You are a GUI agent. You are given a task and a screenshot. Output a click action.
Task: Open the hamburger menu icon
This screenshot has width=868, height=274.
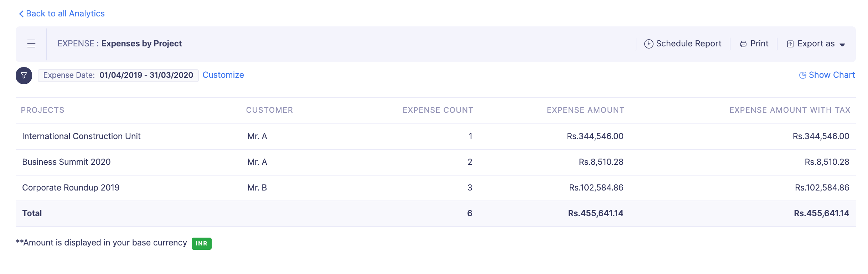[x=31, y=44]
